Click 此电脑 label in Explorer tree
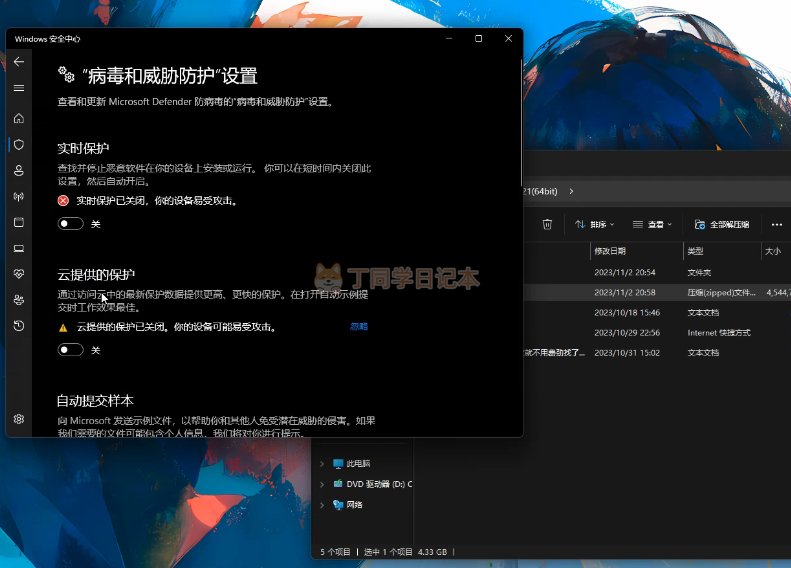 coord(358,464)
